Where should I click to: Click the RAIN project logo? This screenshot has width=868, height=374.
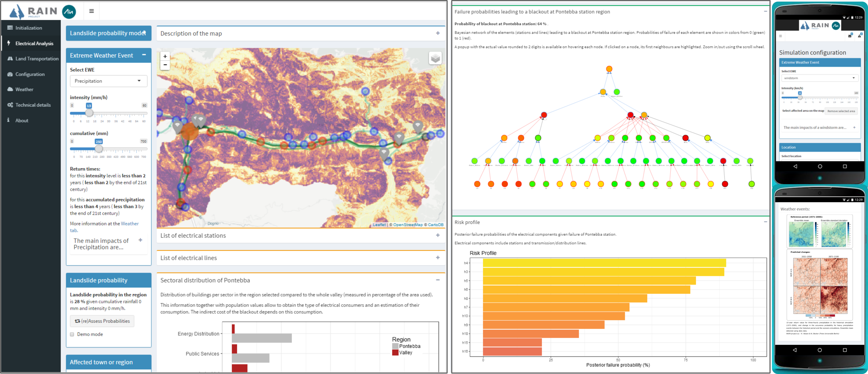pyautogui.click(x=34, y=12)
